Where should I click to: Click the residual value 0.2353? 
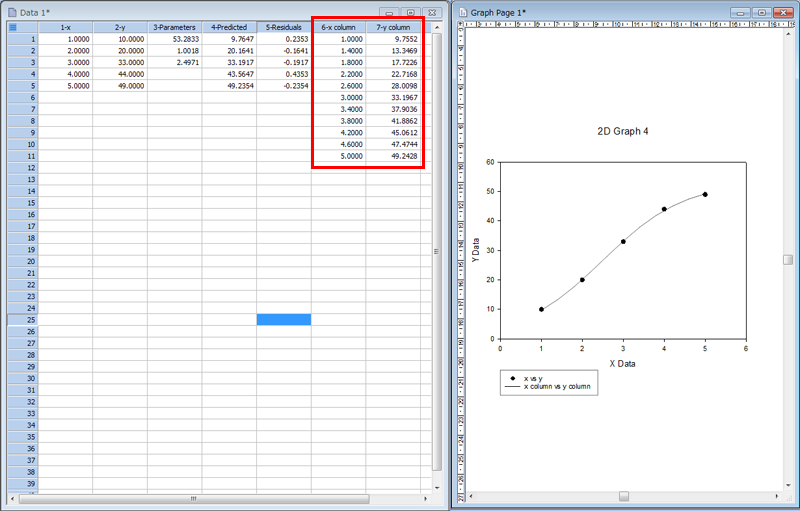click(284, 39)
